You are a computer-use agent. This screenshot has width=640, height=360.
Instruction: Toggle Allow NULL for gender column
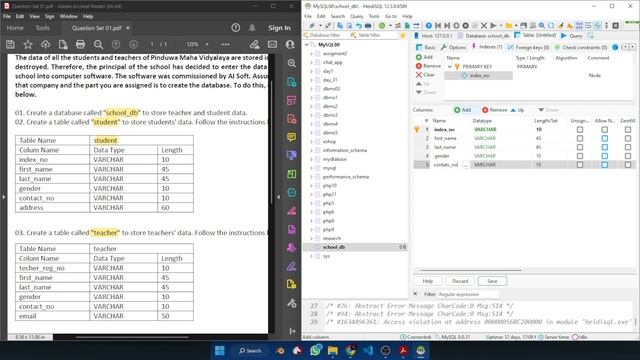[604, 156]
